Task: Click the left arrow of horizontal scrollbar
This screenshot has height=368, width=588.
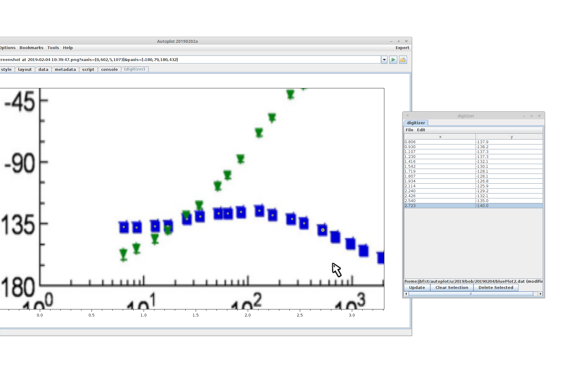Action: pyautogui.click(x=406, y=294)
